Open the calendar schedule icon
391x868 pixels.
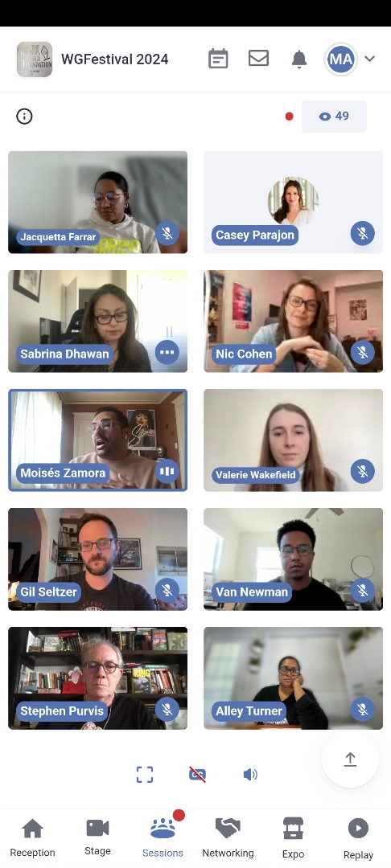218,59
